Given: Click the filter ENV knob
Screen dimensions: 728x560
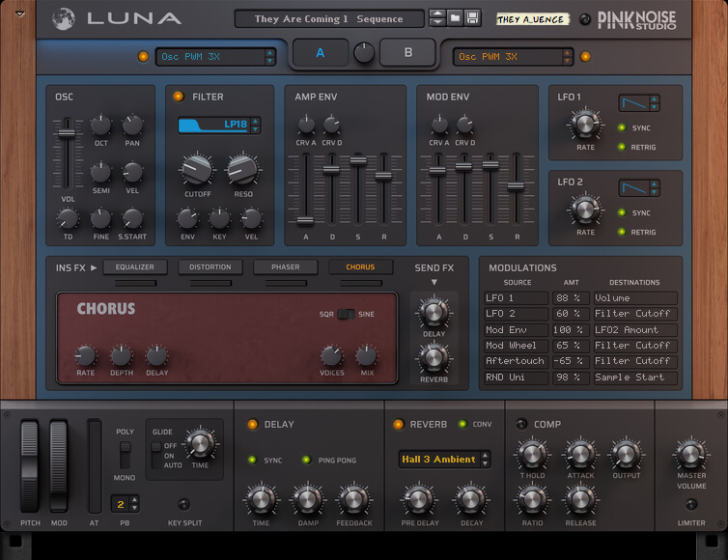Looking at the screenshot, I should (187, 219).
